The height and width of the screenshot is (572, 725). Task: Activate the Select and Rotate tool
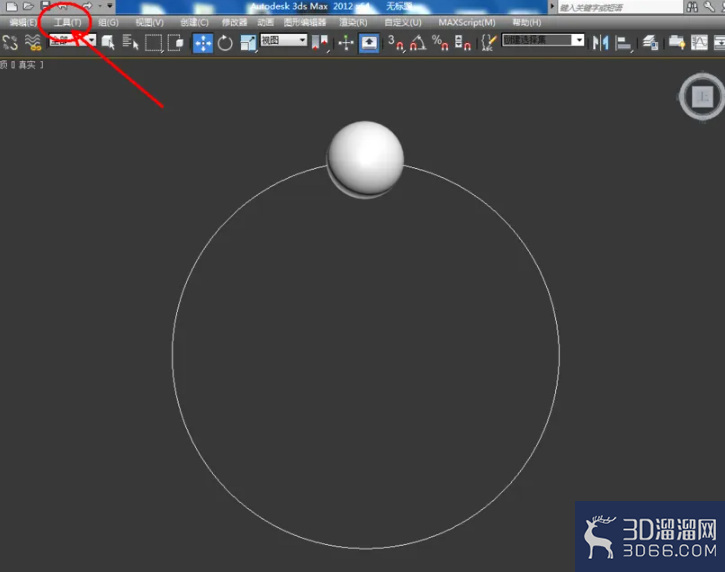click(225, 43)
